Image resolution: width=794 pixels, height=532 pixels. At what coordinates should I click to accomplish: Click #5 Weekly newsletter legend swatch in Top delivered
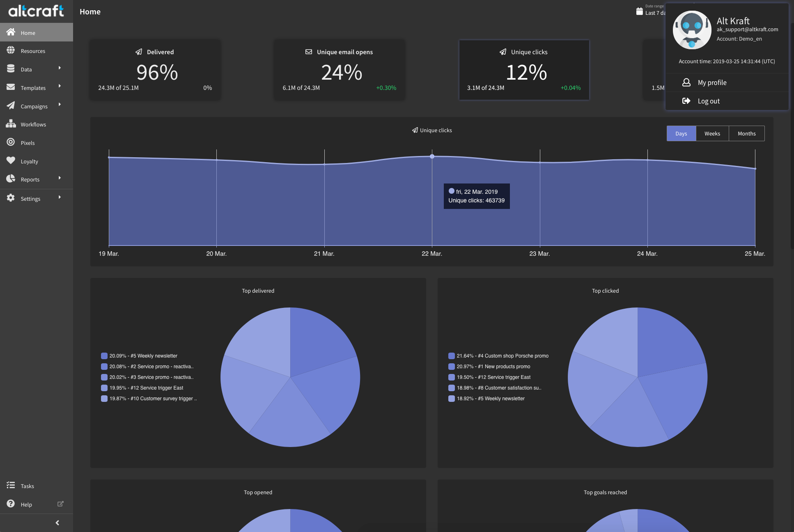(104, 356)
